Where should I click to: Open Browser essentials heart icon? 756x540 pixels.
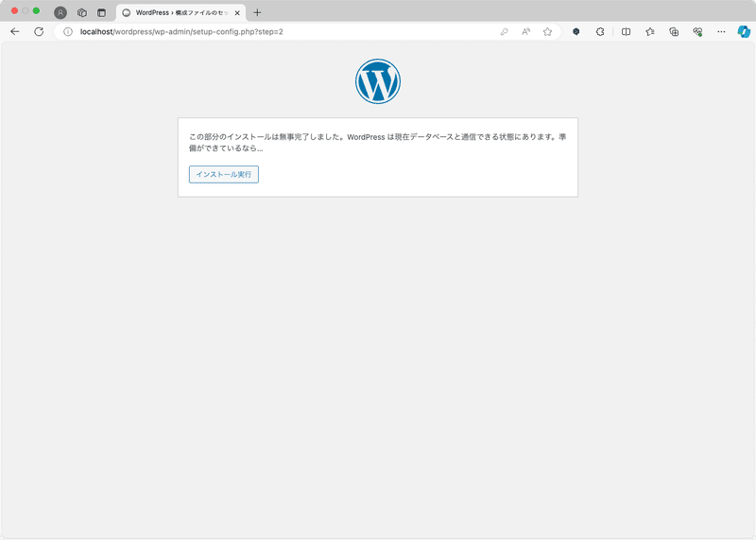click(697, 32)
